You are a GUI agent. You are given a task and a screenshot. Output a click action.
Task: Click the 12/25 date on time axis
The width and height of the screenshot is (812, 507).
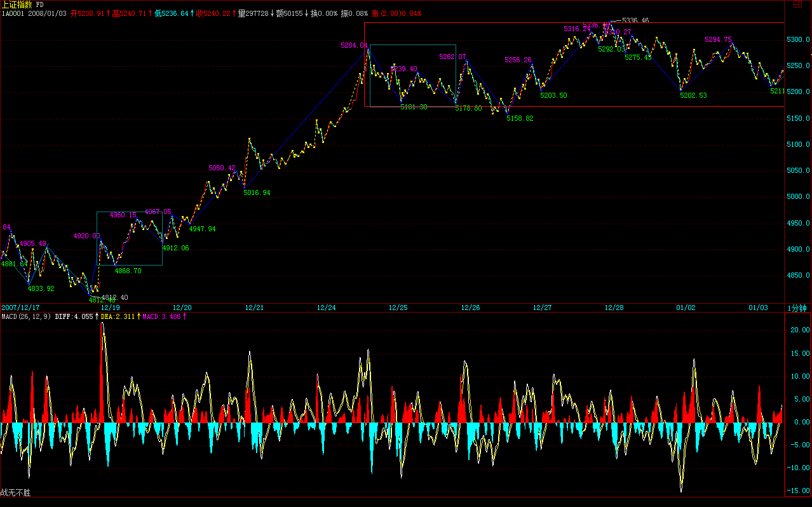(x=398, y=308)
